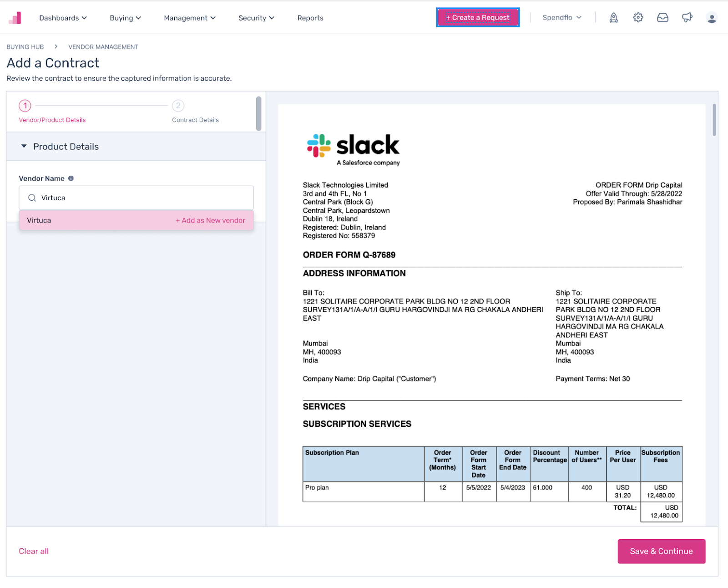
Task: Click Save & Continue
Action: coord(661,551)
